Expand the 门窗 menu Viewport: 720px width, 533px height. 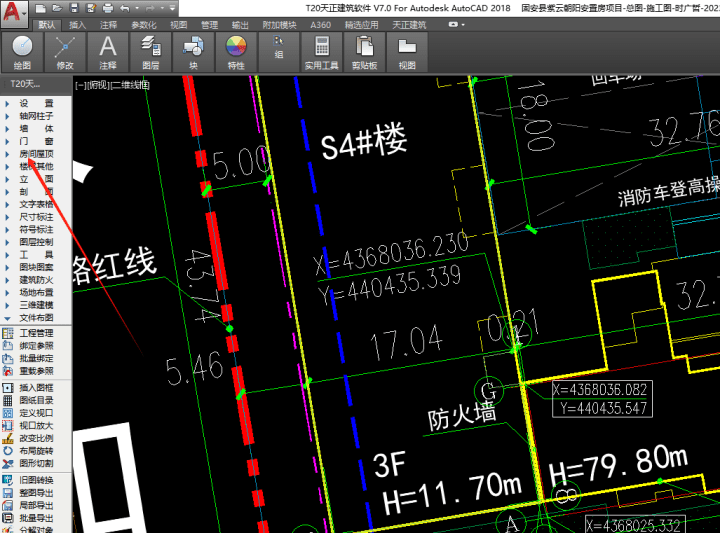pos(36,141)
